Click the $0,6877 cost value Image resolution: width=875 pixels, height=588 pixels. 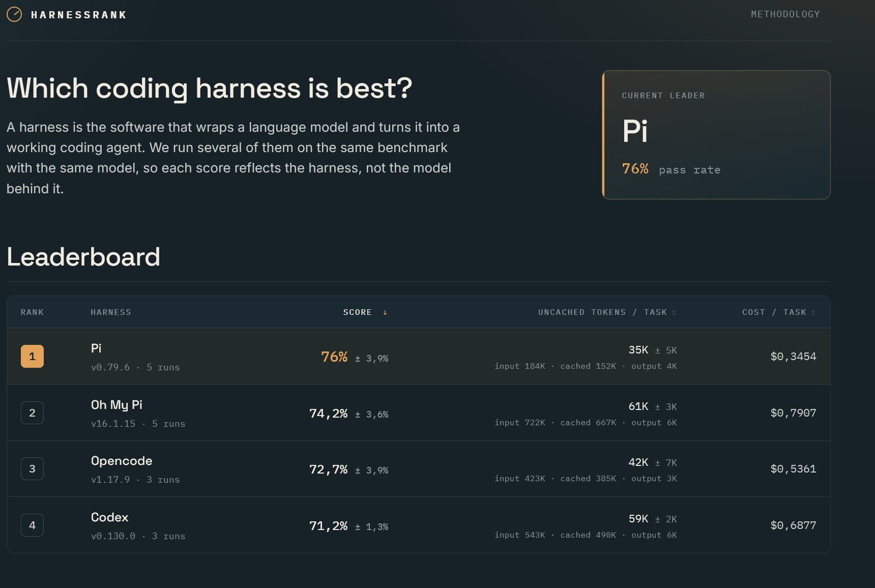pyautogui.click(x=793, y=525)
